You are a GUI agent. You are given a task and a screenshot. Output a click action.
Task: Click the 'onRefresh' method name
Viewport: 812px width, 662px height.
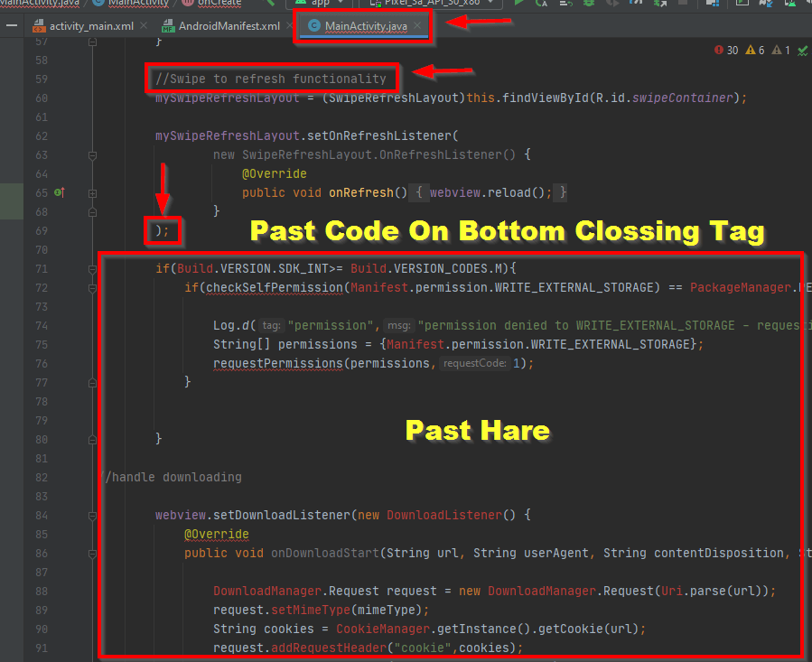coord(361,192)
